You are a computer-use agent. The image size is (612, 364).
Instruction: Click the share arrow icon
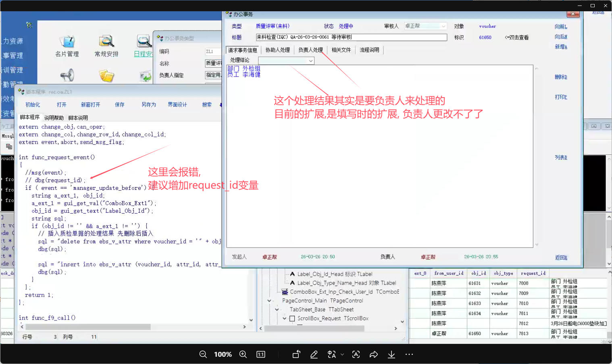pyautogui.click(x=374, y=354)
